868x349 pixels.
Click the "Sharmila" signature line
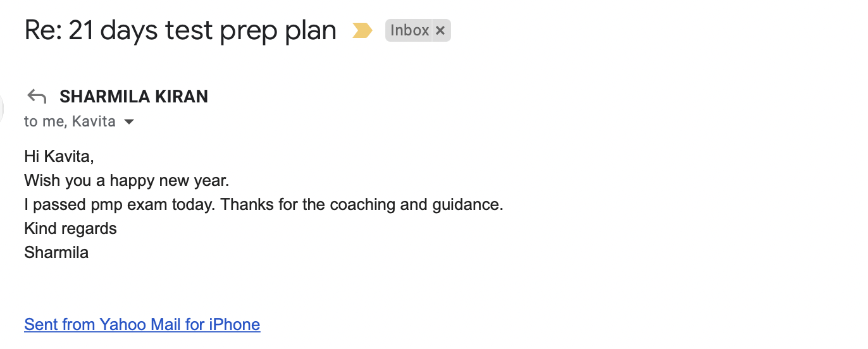tap(56, 252)
